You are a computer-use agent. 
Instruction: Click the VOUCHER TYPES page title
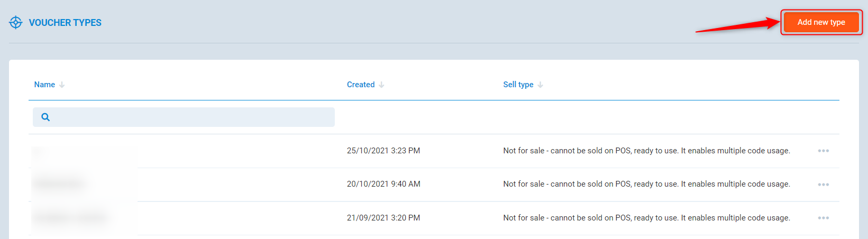point(65,23)
